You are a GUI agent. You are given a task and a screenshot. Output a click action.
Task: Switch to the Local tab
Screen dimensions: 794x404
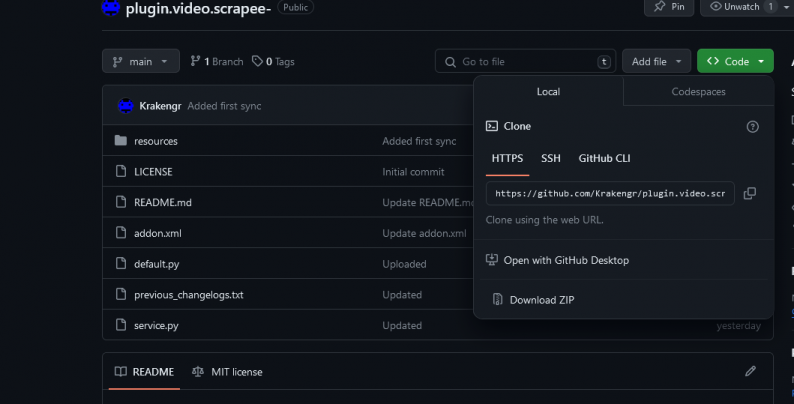click(x=548, y=91)
